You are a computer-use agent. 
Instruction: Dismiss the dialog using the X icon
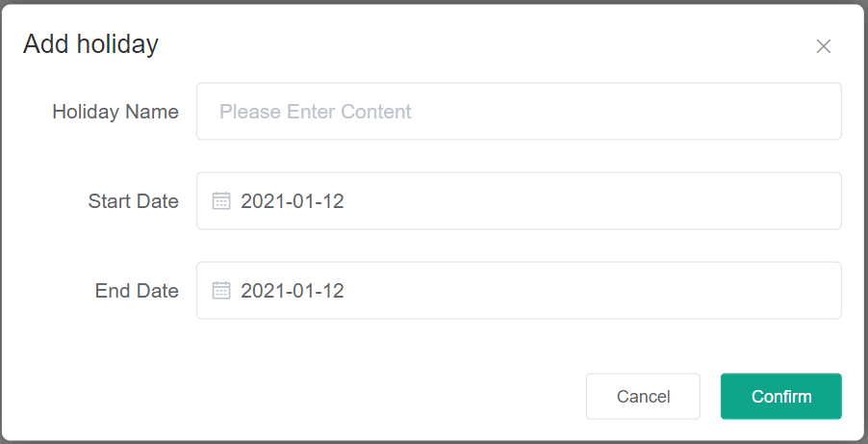(x=823, y=46)
